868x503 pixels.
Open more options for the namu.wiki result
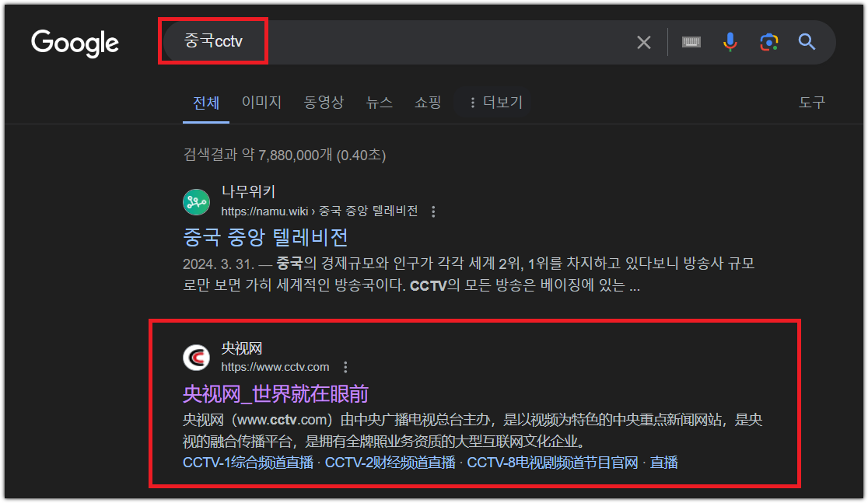[x=433, y=211]
